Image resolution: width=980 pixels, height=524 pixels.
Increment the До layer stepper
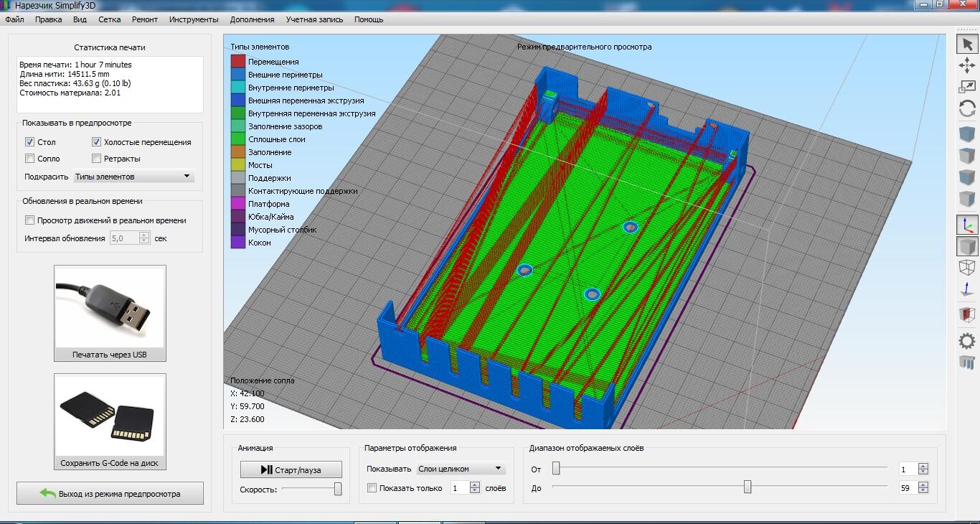coord(923,485)
